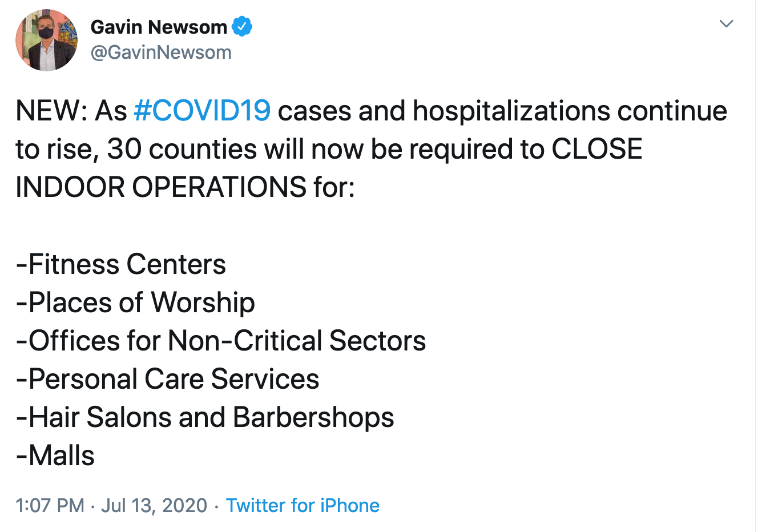This screenshot has height=532, width=766.
Task: Open the #COVID19 hashtag
Action: tap(202, 111)
